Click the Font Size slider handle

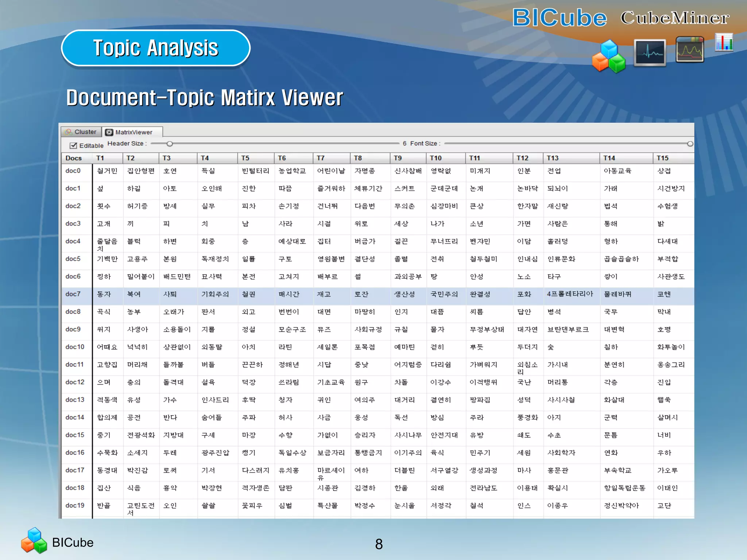(690, 144)
